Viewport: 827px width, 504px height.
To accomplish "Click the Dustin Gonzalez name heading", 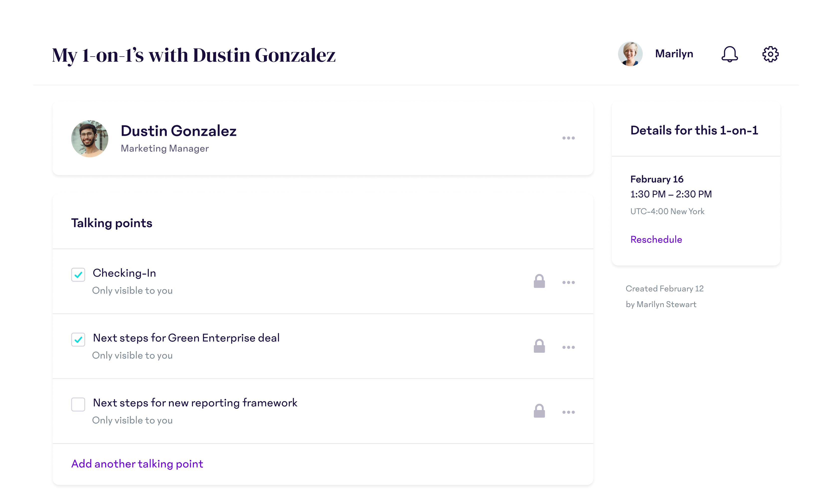I will 178,131.
